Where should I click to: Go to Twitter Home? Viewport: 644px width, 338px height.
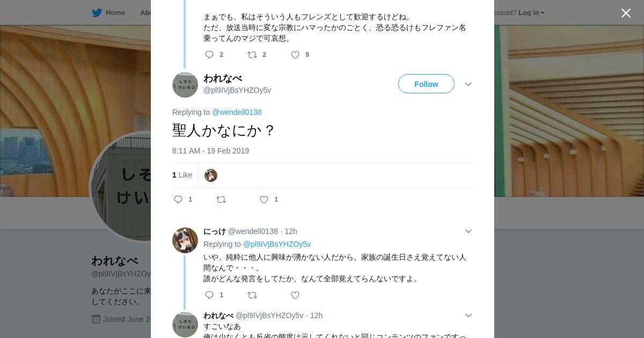click(x=109, y=12)
